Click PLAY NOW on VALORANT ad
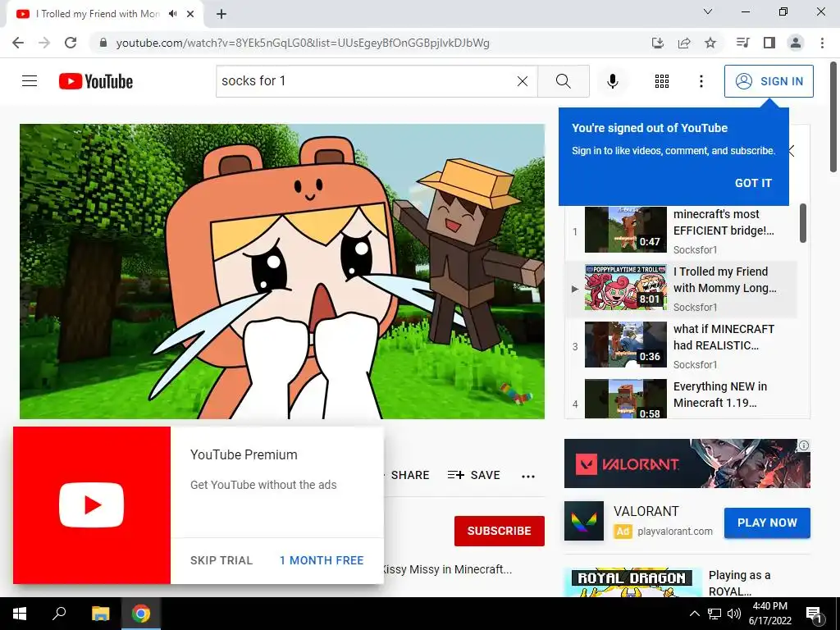The height and width of the screenshot is (630, 840). 767,523
